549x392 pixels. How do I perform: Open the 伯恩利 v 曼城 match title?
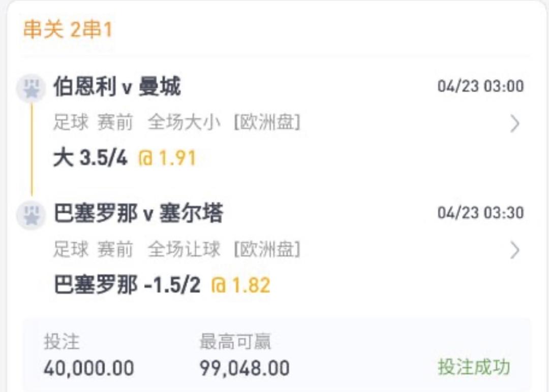117,87
